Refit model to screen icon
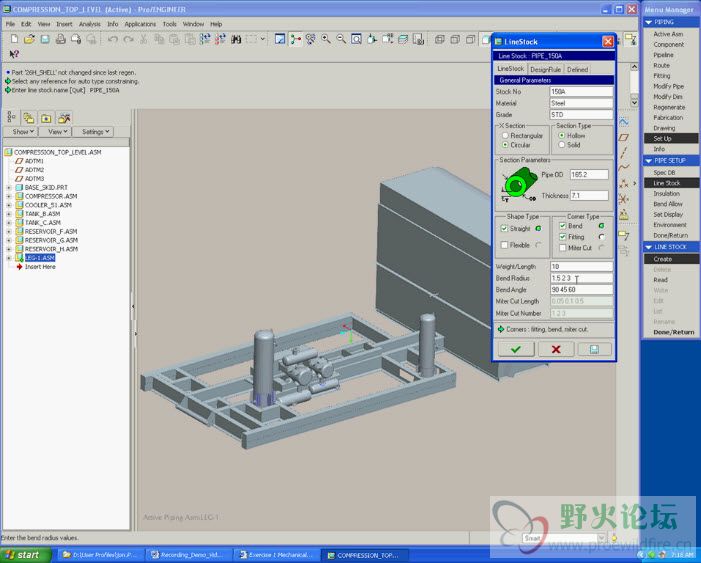701x563 pixels. click(x=356, y=39)
